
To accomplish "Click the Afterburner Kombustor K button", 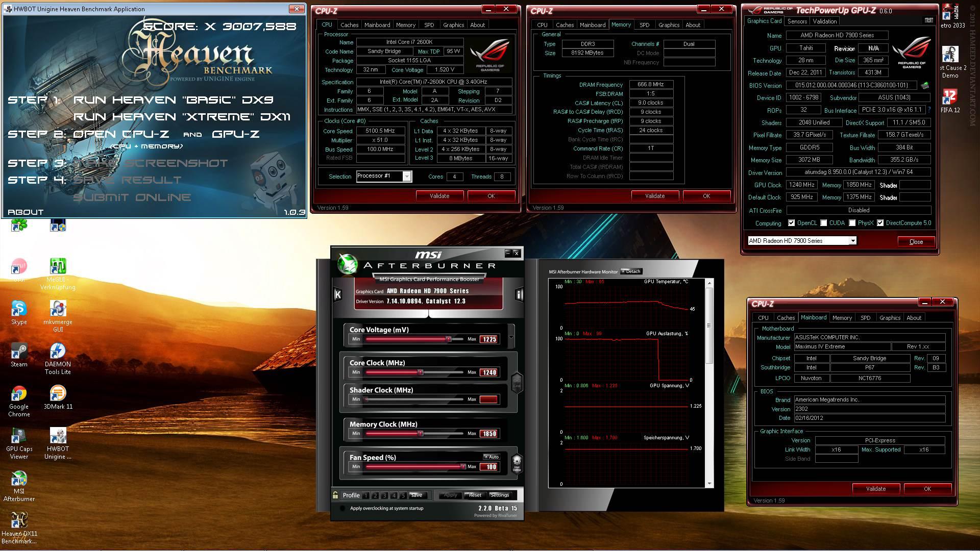I will [337, 294].
